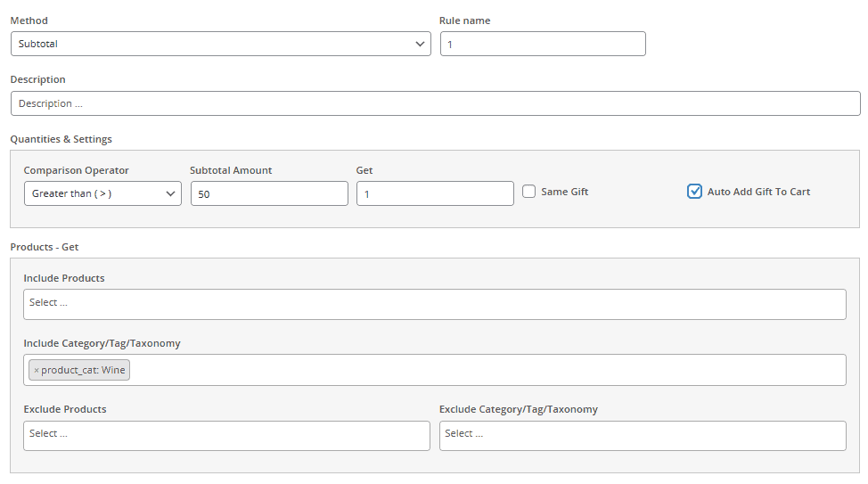868x484 pixels.
Task: Enable the Same Gift checkbox
Action: coord(529,192)
